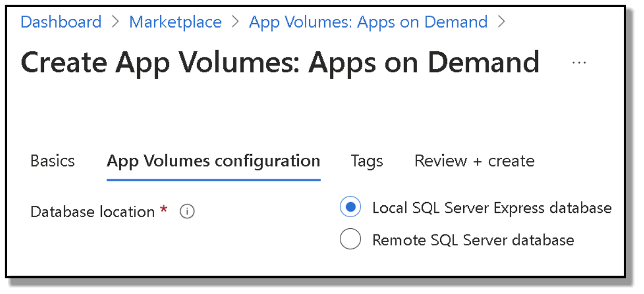Choose Remote SQL Server database option
This screenshot has height=294, width=644.
pyautogui.click(x=350, y=240)
